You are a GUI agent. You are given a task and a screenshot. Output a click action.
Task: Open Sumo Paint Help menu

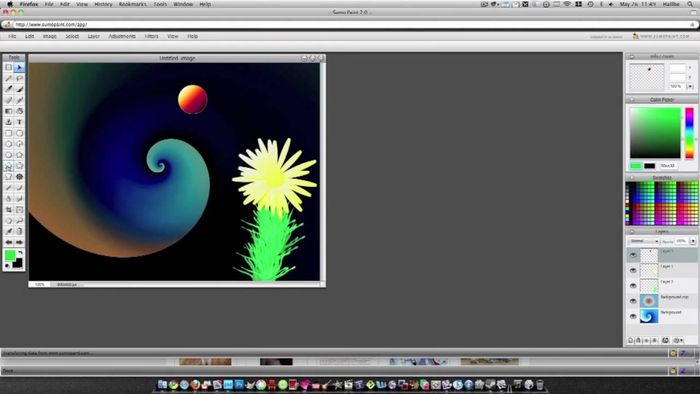click(192, 36)
